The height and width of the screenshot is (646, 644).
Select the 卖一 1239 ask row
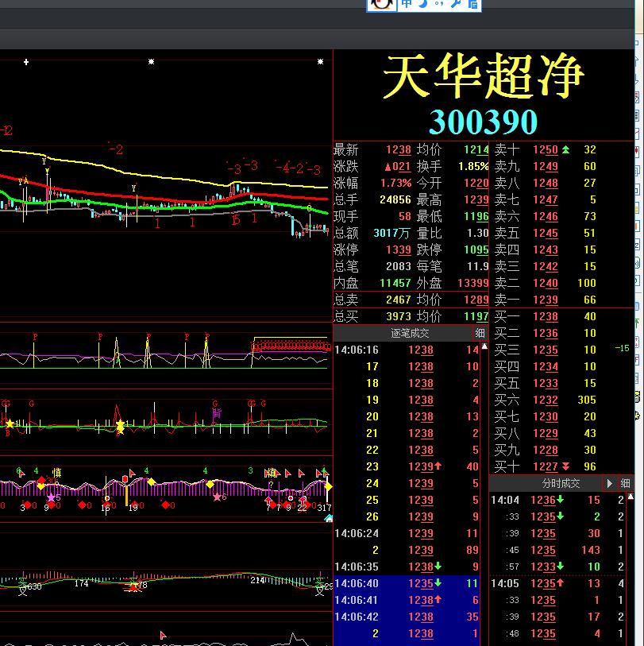point(561,300)
